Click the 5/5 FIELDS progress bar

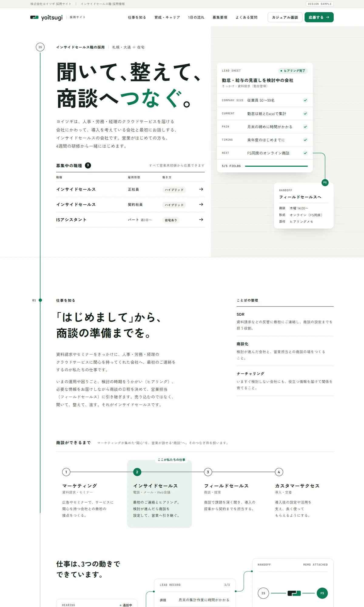point(276,166)
